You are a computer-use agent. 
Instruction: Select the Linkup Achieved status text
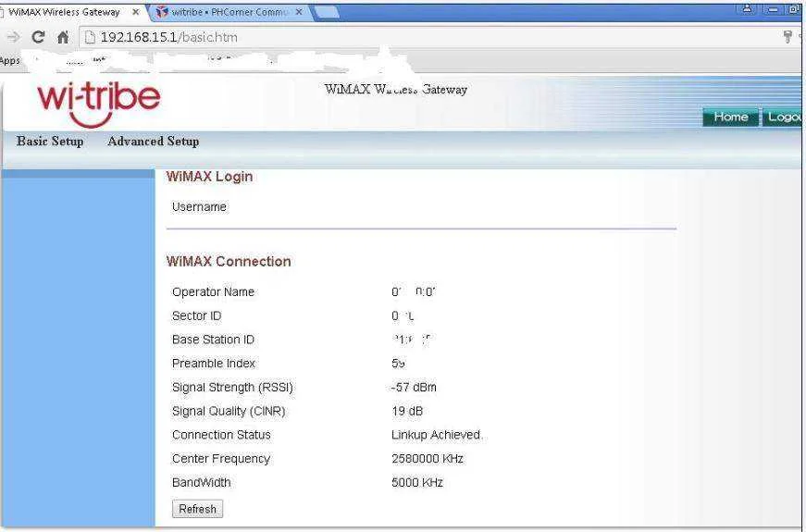(437, 435)
